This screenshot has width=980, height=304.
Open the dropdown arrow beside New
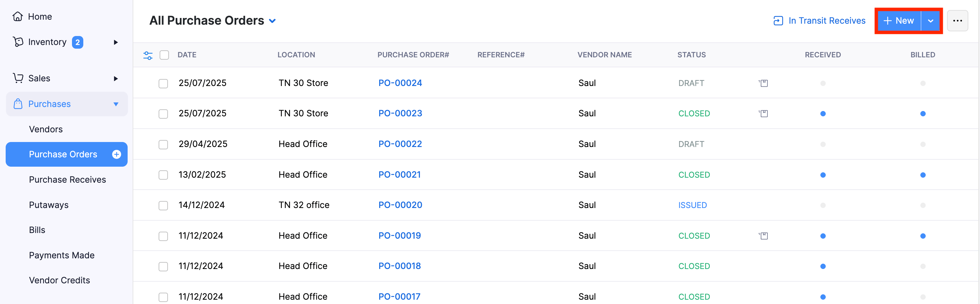(x=930, y=21)
